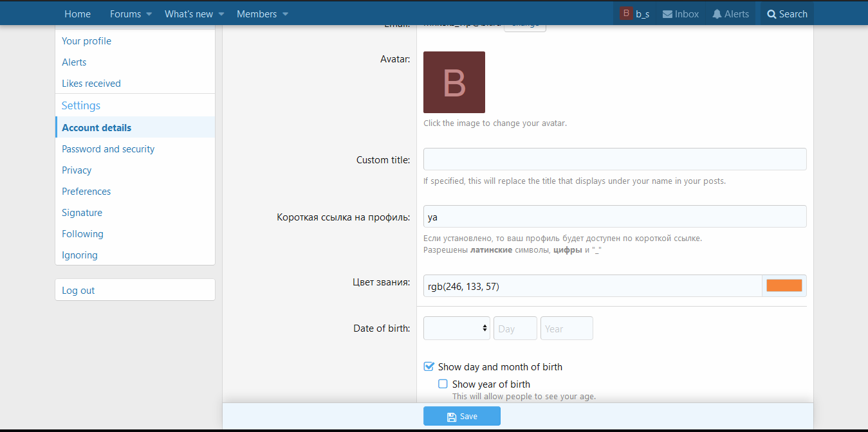Expand the Forums dropdown arrow
The image size is (868, 432).
tap(149, 14)
